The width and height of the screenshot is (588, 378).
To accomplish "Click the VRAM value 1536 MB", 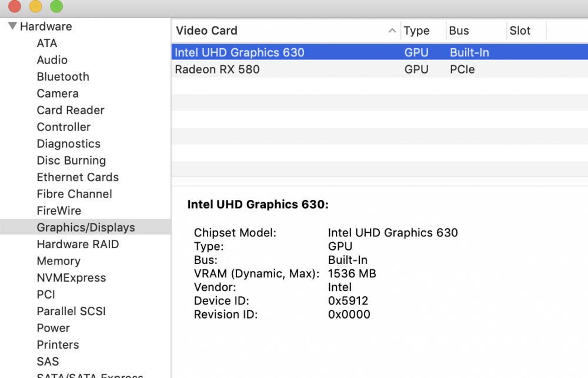I will 352,274.
